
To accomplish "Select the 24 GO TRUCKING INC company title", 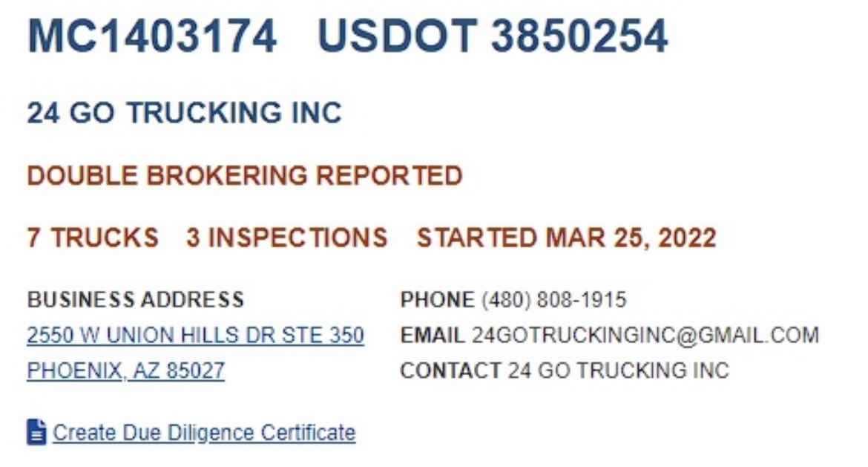I will coord(184,113).
